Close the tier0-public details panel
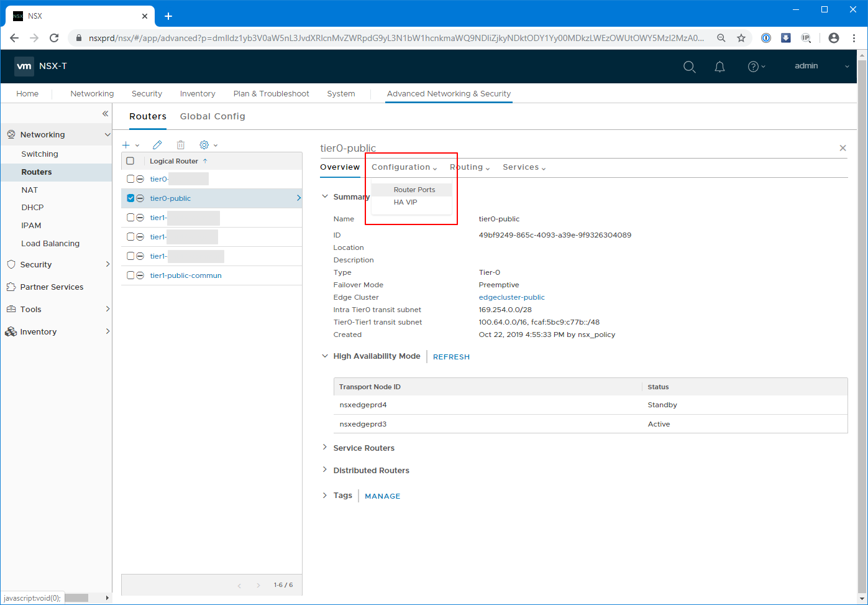Image resolution: width=868 pixels, height=605 pixels. pyautogui.click(x=843, y=148)
